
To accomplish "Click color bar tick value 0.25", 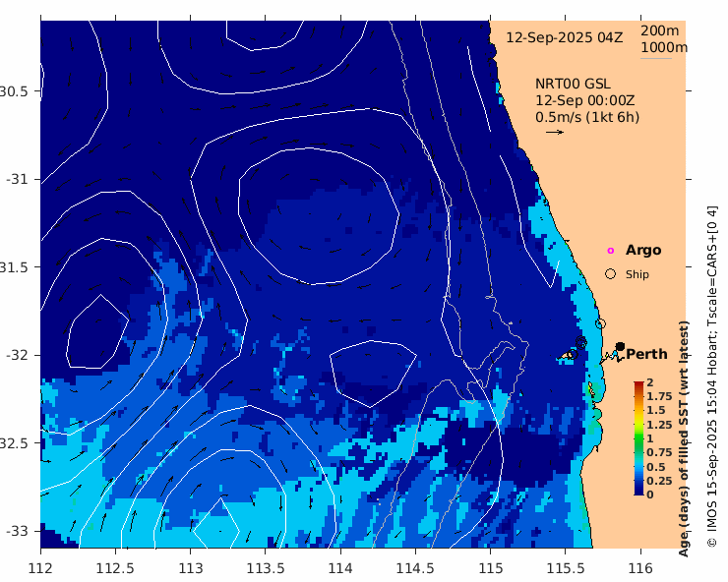I will (x=659, y=481).
